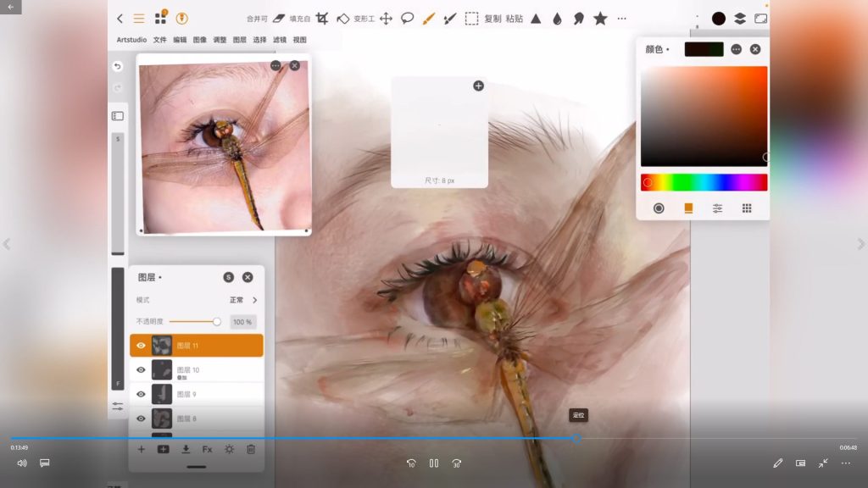
Task: Click the rainbow hue slider bar
Action: click(x=704, y=182)
